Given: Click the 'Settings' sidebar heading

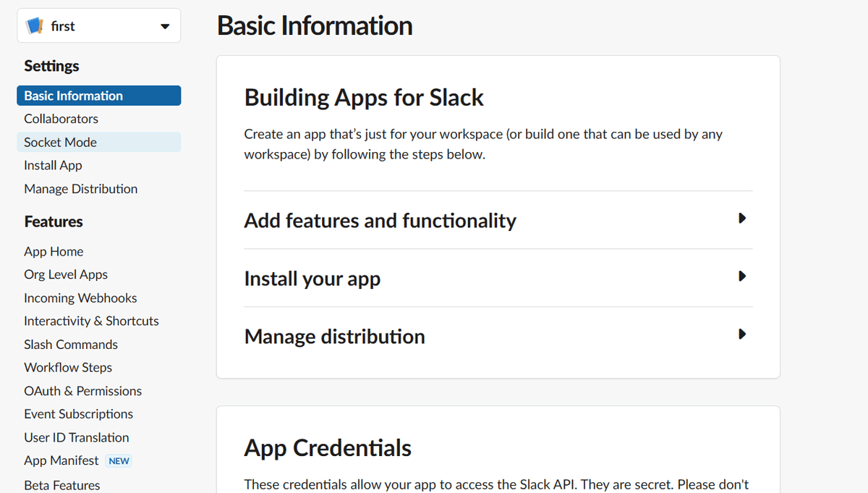Looking at the screenshot, I should (51, 66).
